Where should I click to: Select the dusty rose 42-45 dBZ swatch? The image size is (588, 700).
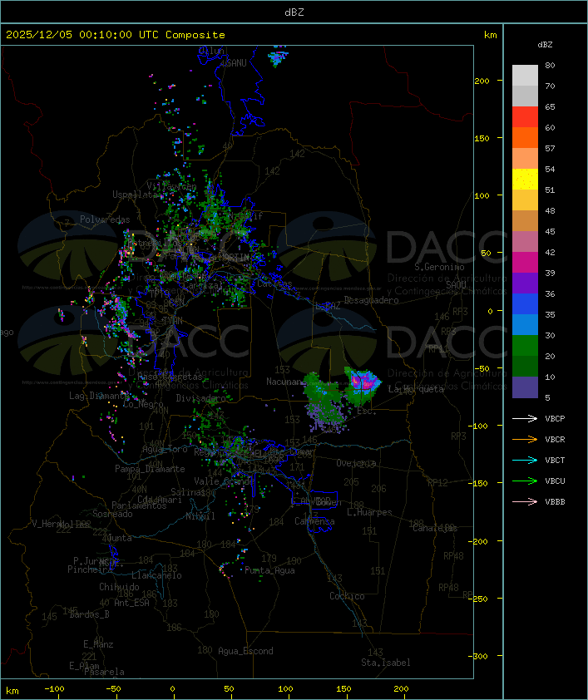coord(525,242)
